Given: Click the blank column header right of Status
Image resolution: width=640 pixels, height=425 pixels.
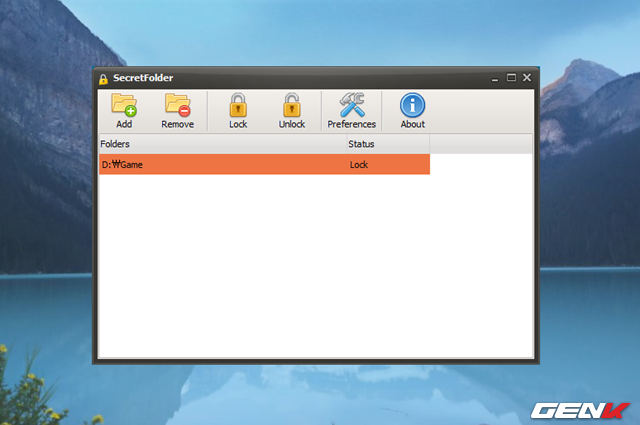Looking at the screenshot, I should (x=482, y=144).
